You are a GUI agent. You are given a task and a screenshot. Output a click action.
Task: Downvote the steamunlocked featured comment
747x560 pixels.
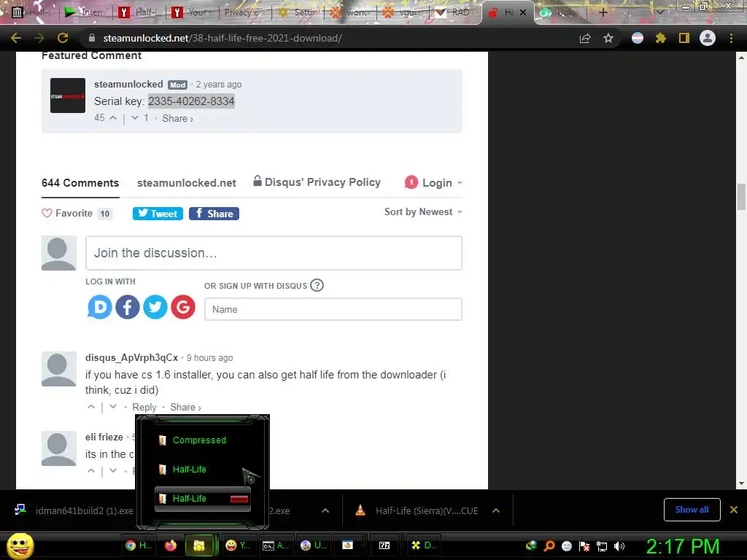(135, 117)
